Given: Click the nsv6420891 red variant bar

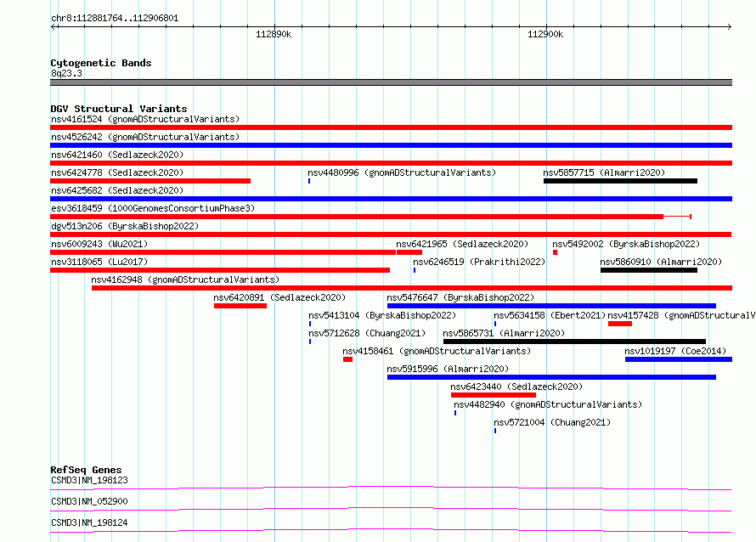Looking at the screenshot, I should pyautogui.click(x=240, y=306).
